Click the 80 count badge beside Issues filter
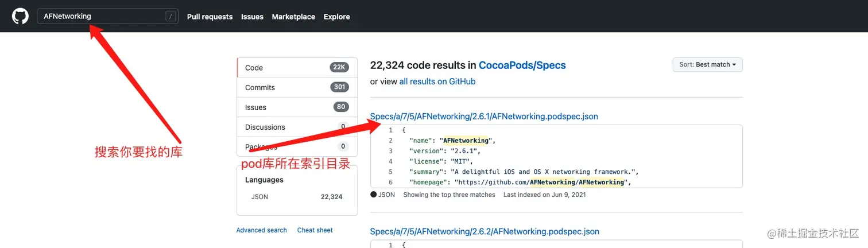868x248 pixels. click(341, 107)
